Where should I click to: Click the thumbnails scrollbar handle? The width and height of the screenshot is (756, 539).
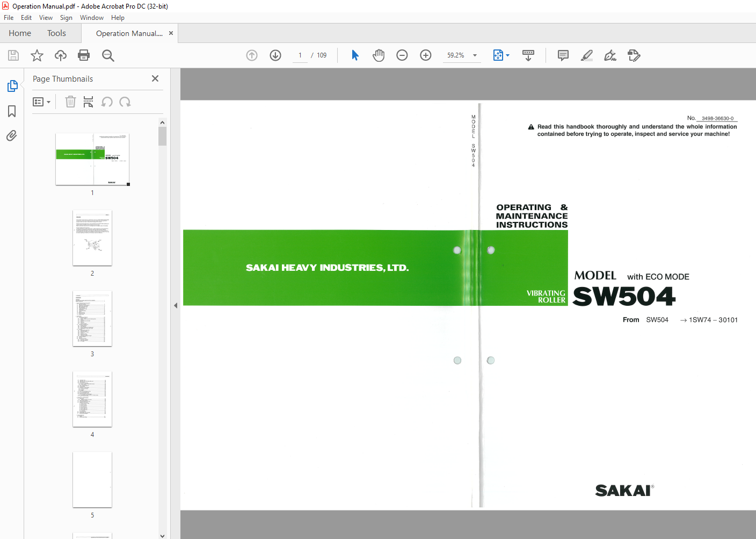tap(163, 136)
